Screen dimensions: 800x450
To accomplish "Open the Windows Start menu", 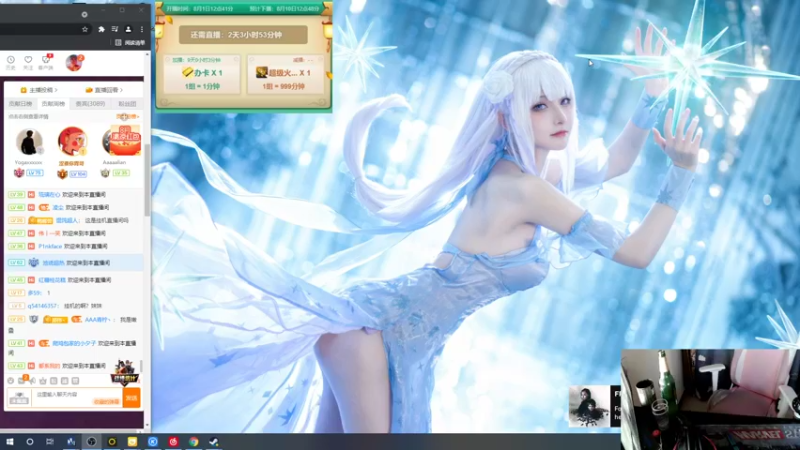I will 10,442.
